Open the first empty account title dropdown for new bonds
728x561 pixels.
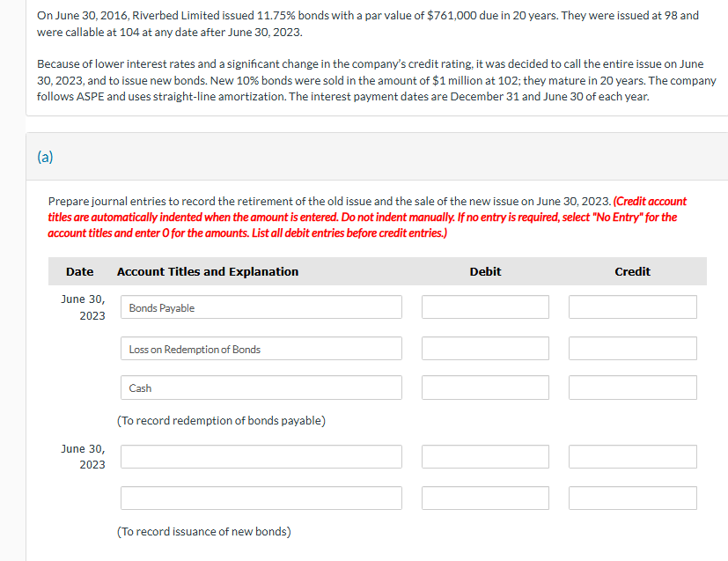[261, 456]
